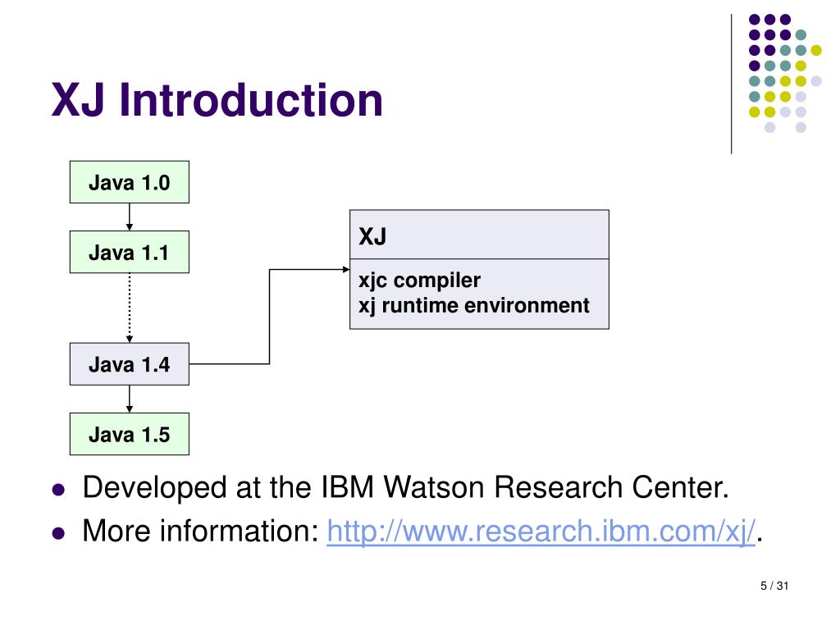Click the XJ Introduction slide title
This screenshot has width=840, height=630.
217,99
